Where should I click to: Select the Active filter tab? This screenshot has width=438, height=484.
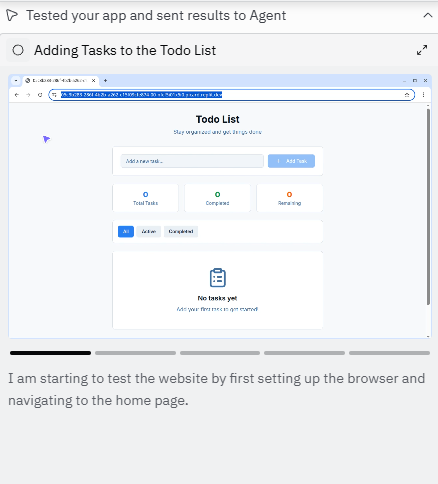tap(149, 231)
